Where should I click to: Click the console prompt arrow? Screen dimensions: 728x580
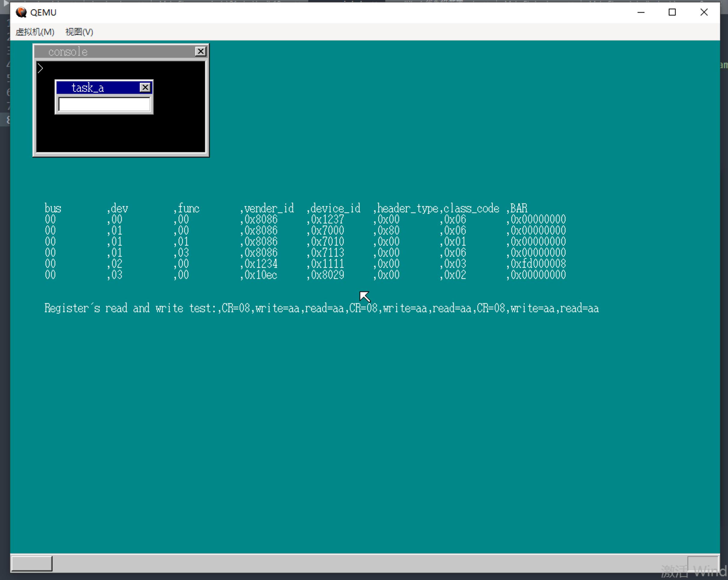coord(40,68)
